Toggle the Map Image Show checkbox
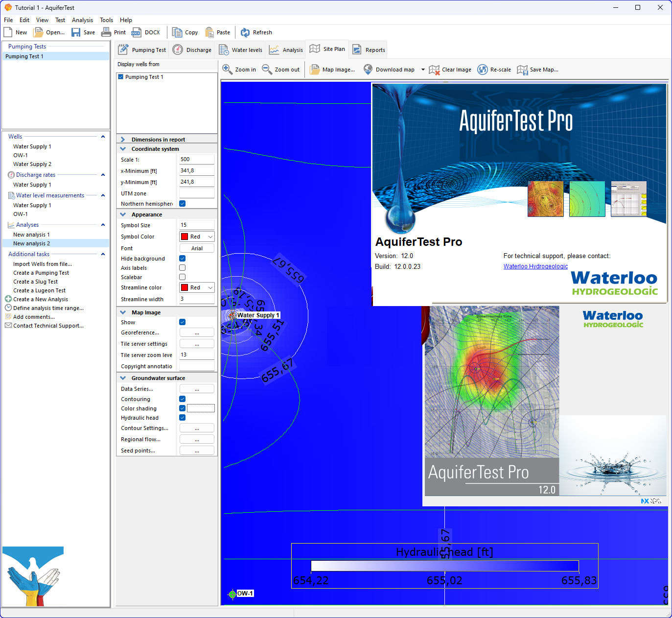 pos(182,322)
